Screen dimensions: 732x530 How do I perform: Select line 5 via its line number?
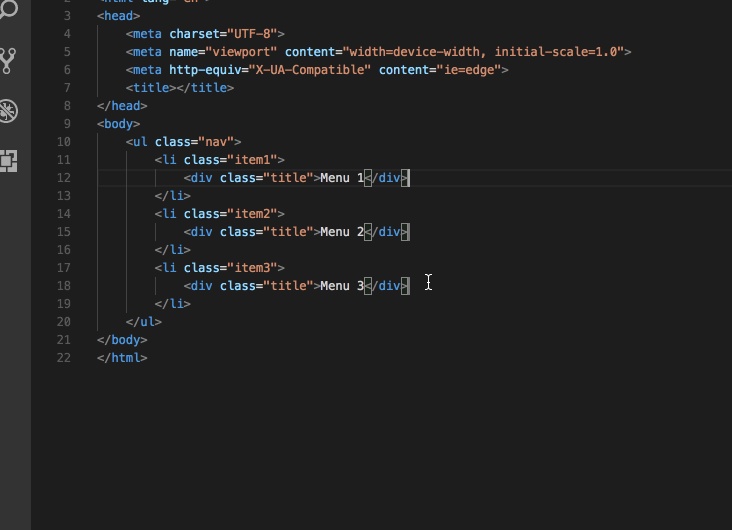(67, 52)
